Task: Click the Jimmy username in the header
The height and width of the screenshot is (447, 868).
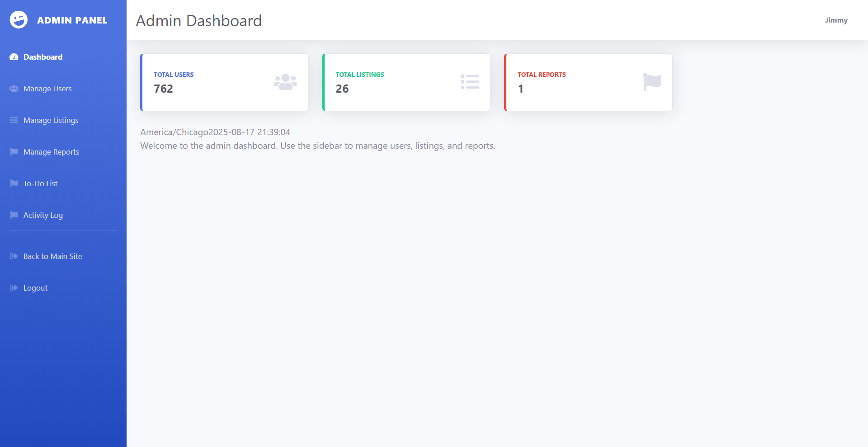Action: 836,20
